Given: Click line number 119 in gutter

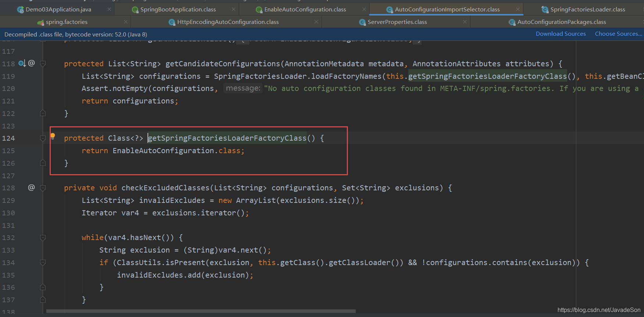Looking at the screenshot, I should coord(8,76).
